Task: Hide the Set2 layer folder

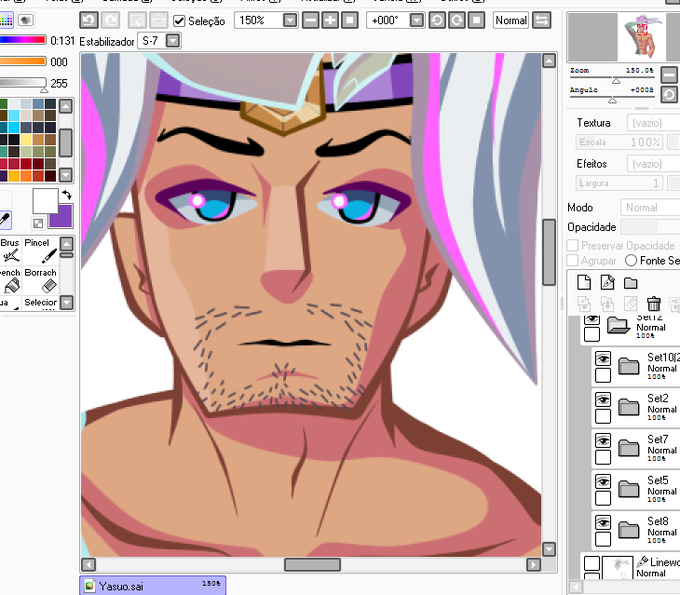Action: [x=603, y=399]
